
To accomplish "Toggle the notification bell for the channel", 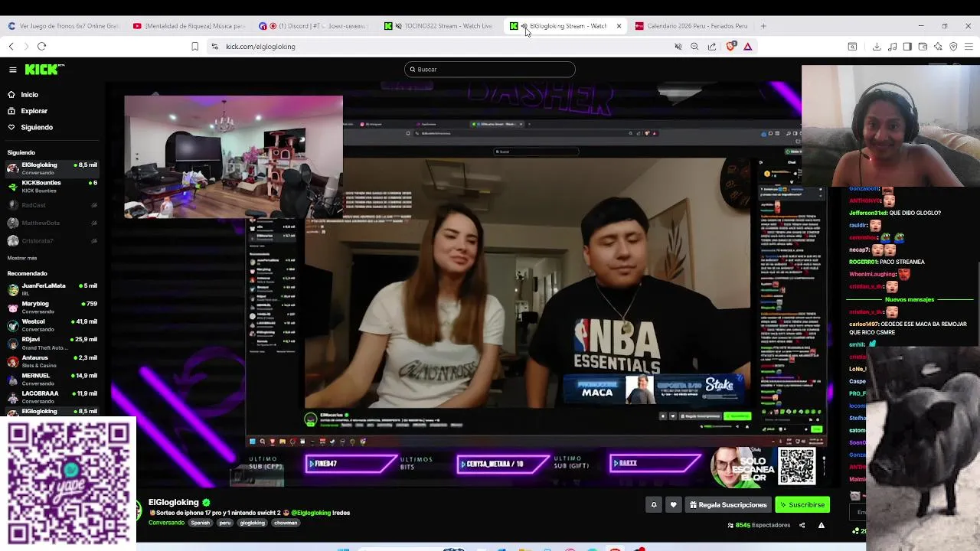I will pyautogui.click(x=654, y=505).
